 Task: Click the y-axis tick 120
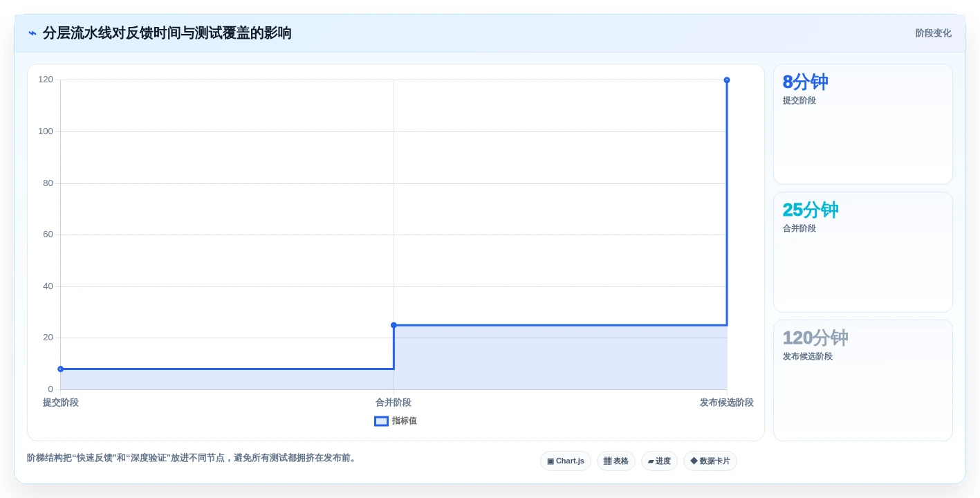[x=46, y=80]
